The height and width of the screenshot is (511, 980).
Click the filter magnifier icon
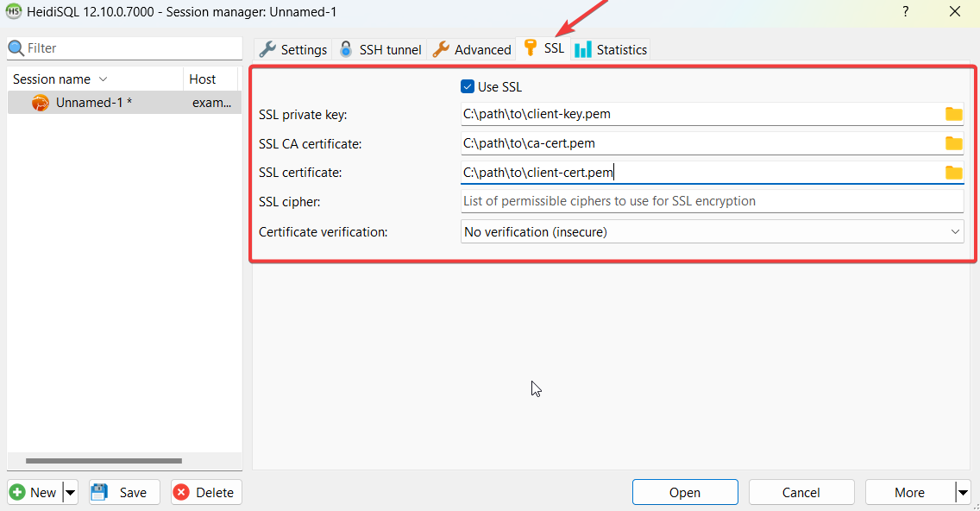[16, 48]
